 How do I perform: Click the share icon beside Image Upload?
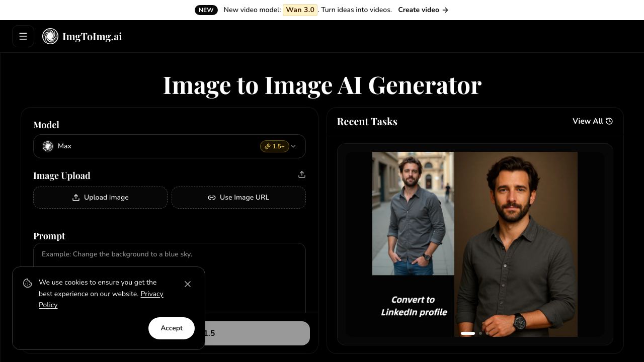(x=302, y=174)
